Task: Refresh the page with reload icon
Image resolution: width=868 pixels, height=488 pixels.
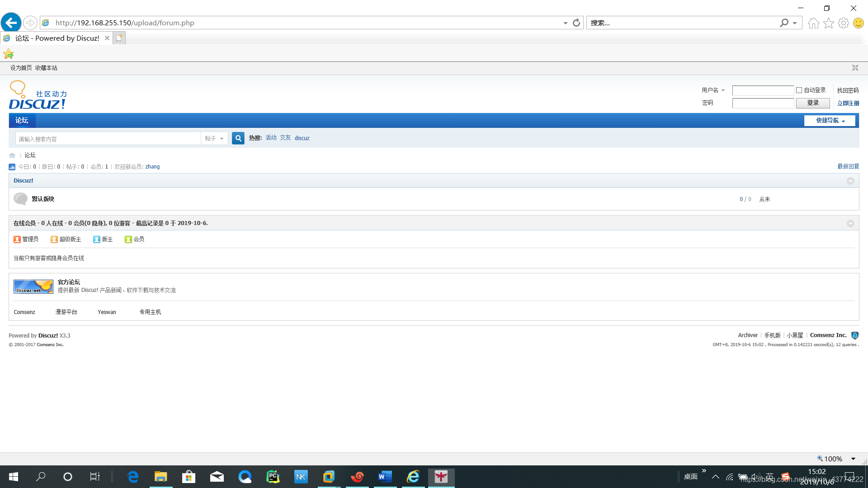Action: pyautogui.click(x=576, y=23)
